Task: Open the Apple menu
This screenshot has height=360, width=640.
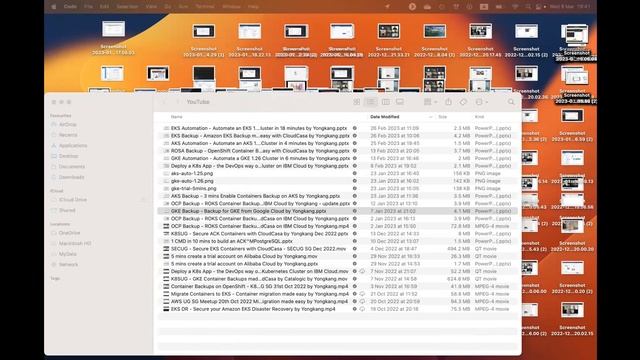Action: click(53, 7)
